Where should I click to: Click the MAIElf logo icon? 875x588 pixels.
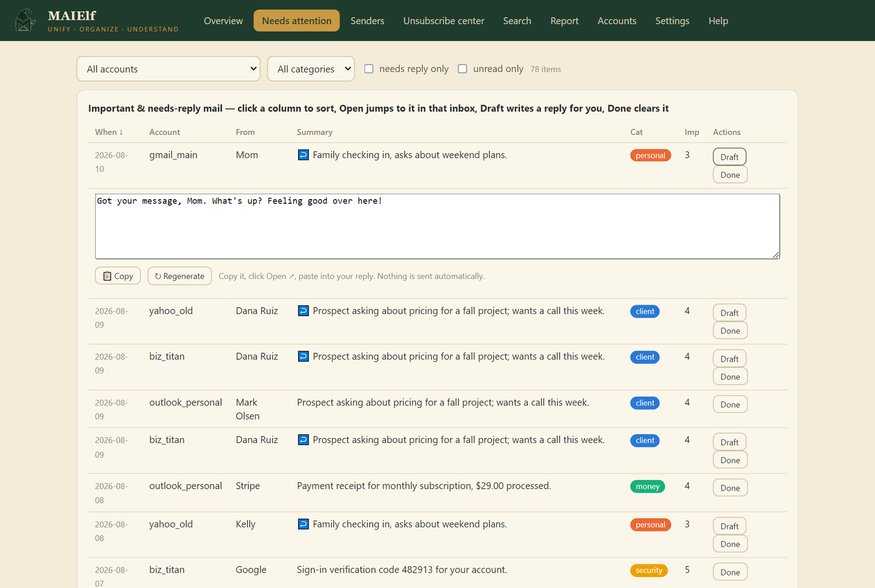click(25, 20)
